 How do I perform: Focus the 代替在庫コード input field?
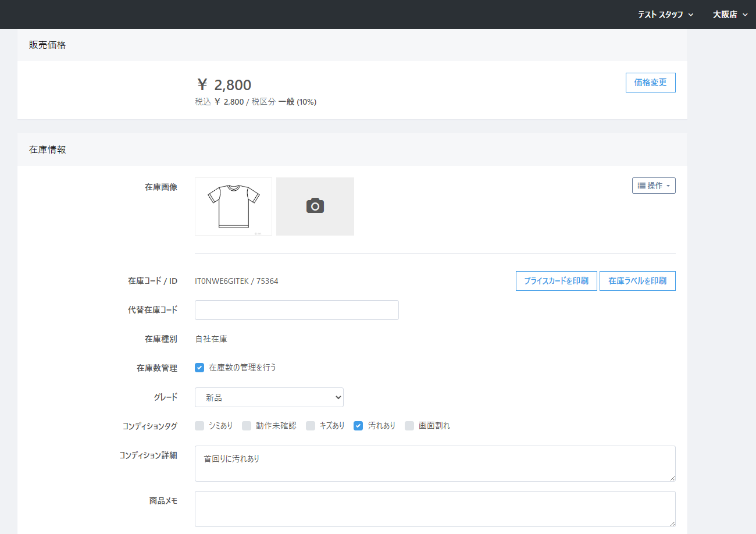pyautogui.click(x=297, y=310)
